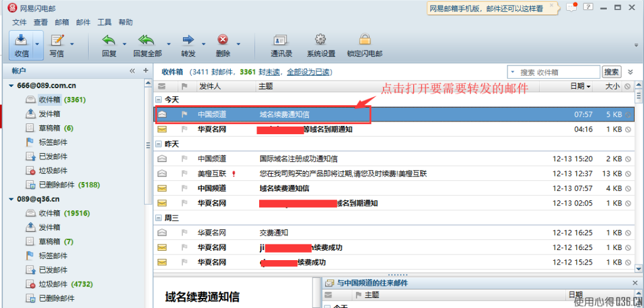Toggle flag on 国际域名注册成功通知信 email
The image size is (644, 308).
184,159
